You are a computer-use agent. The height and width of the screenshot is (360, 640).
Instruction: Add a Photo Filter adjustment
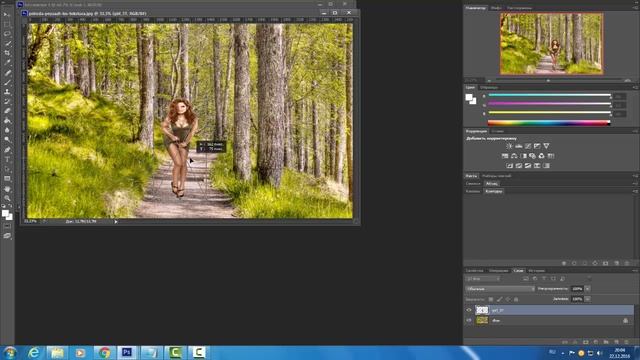click(533, 156)
